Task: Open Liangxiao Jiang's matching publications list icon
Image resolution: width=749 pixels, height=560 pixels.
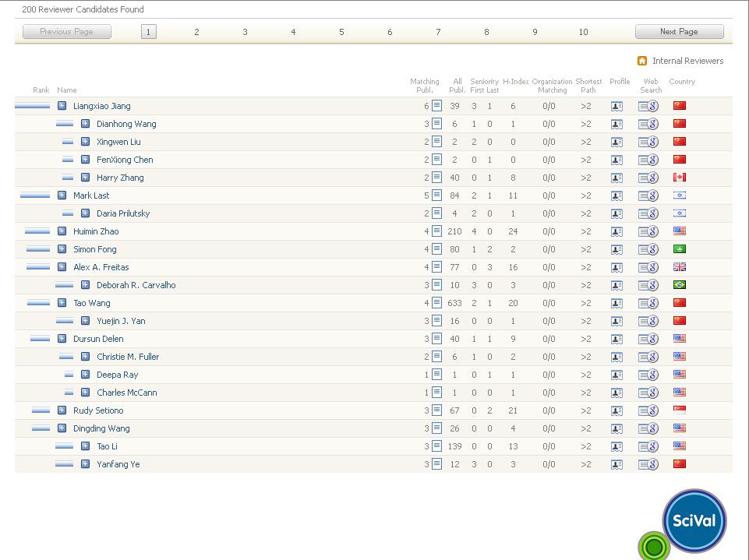Action: point(436,105)
